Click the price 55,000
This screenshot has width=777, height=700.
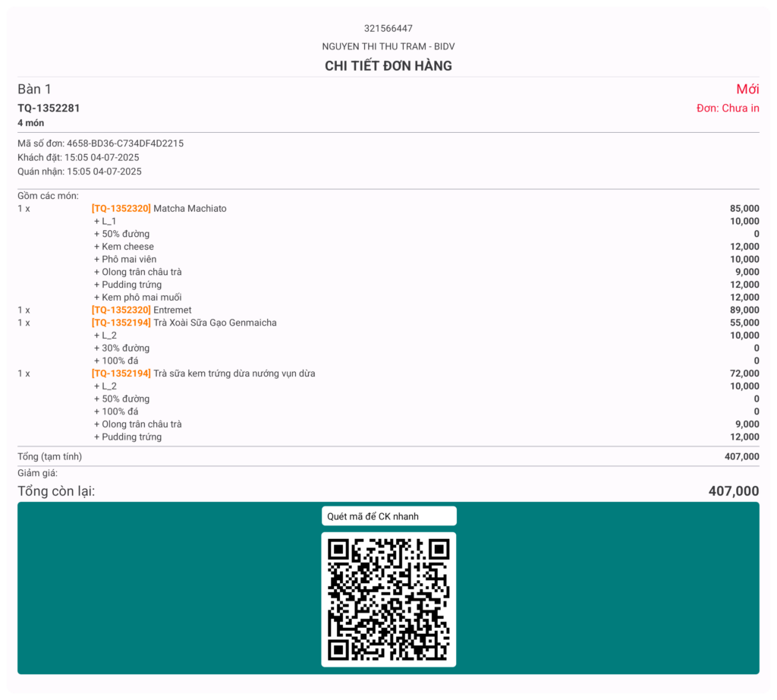coord(744,323)
